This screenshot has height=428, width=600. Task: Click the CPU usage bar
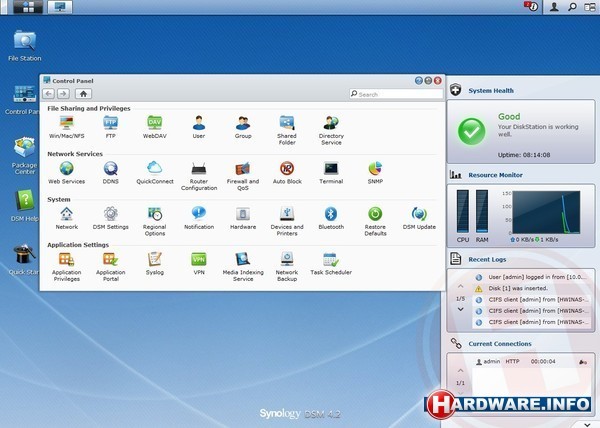coord(463,211)
